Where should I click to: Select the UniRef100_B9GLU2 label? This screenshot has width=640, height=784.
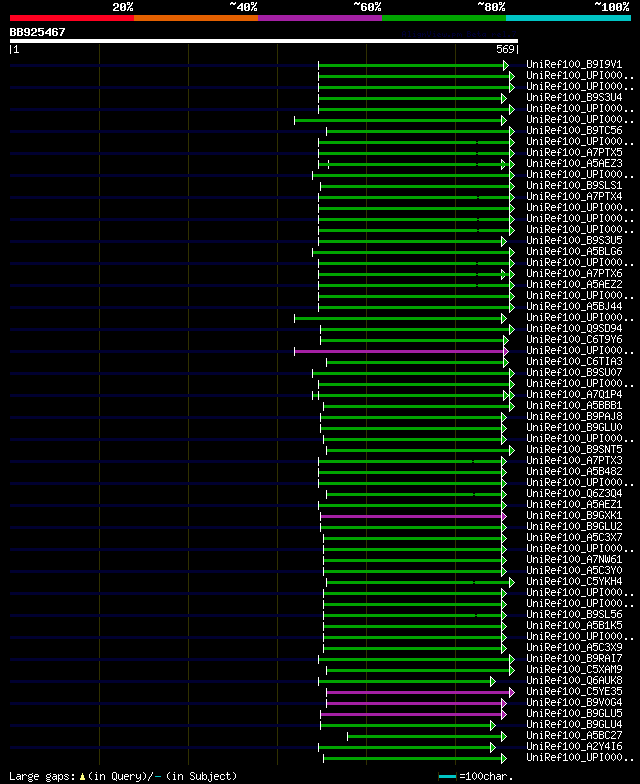[574, 526]
